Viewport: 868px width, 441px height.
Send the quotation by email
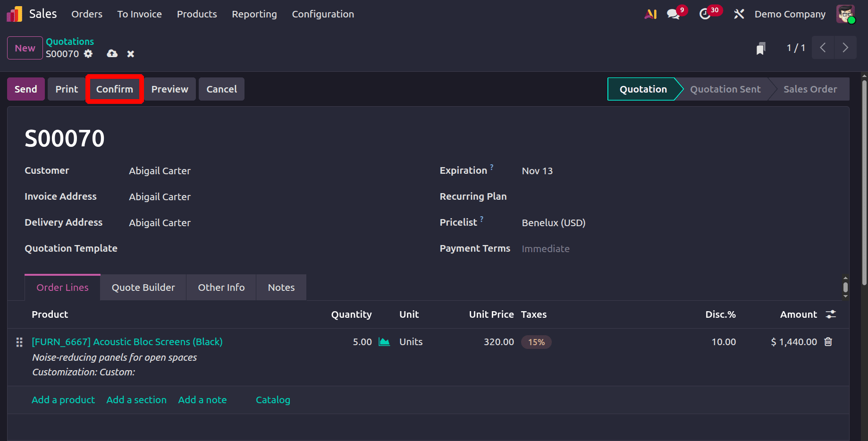(x=26, y=89)
